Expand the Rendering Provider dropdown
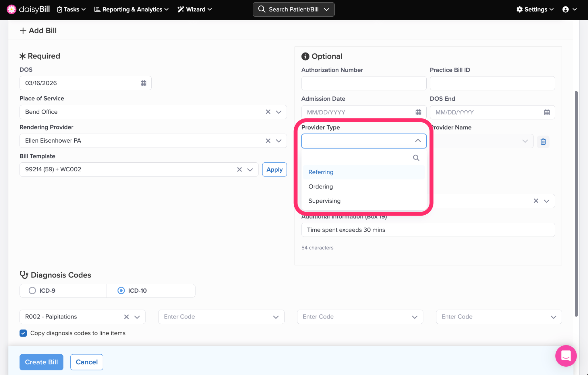 278,141
